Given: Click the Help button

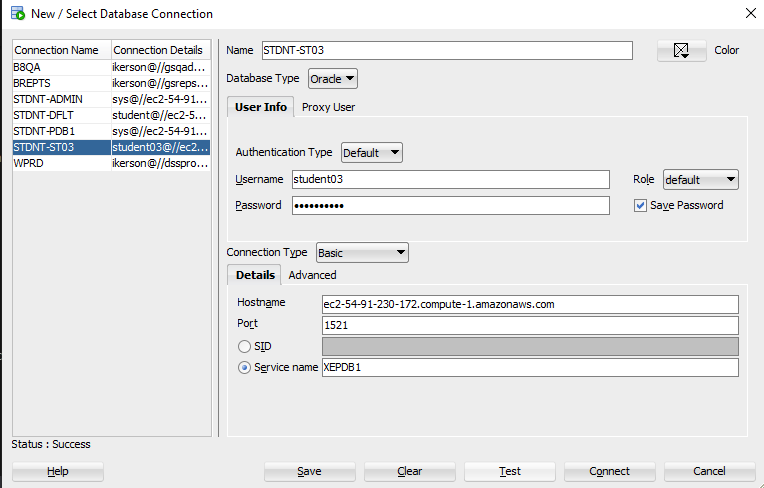Looking at the screenshot, I should [x=57, y=471].
